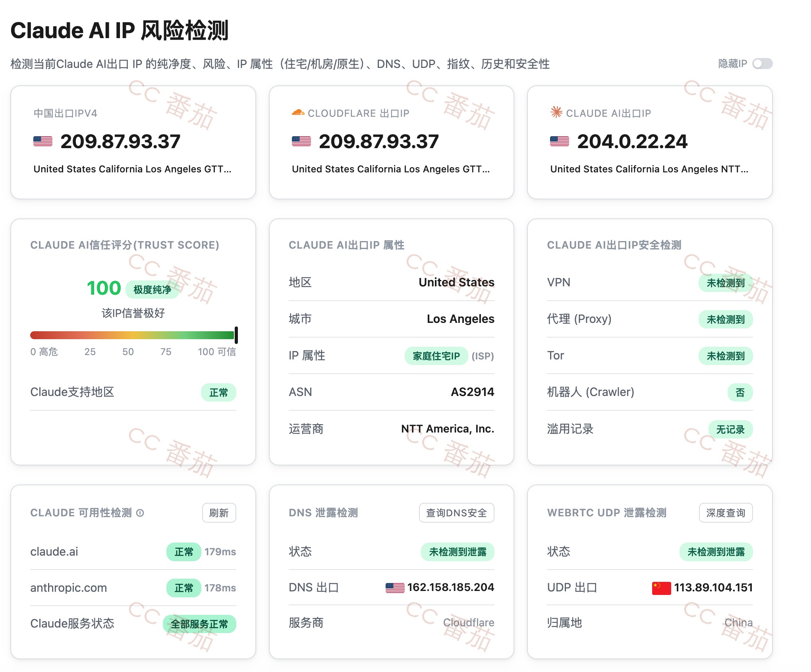Click the info icon next to CLAUDE 可用性检测

(140, 513)
